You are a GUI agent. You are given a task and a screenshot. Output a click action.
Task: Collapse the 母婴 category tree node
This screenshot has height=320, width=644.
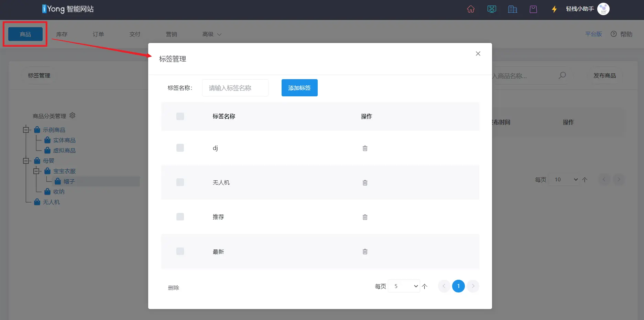click(x=26, y=161)
